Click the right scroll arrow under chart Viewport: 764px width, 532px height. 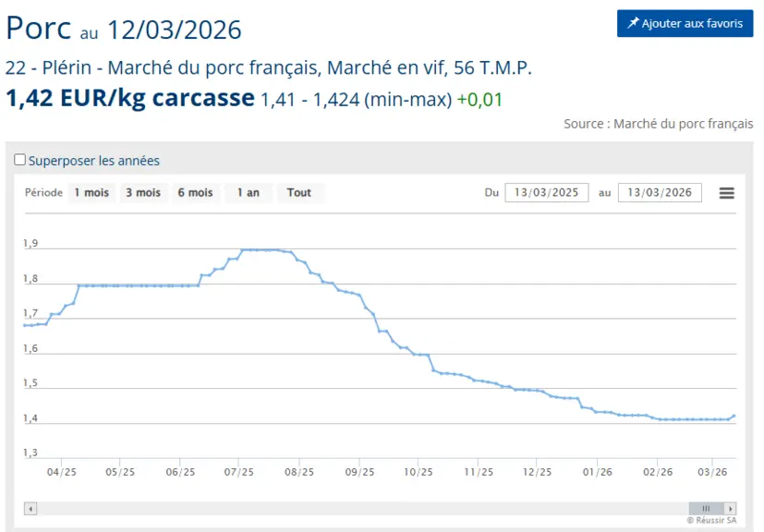(x=730, y=509)
